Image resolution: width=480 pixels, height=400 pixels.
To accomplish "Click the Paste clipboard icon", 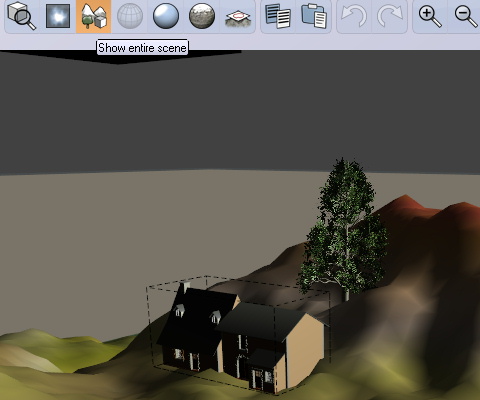I will tap(314, 16).
